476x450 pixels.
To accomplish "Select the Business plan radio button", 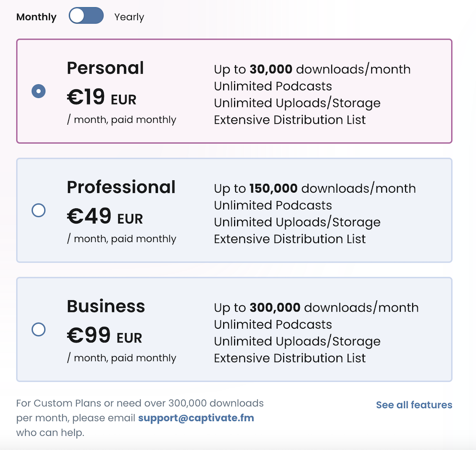I will 39,329.
